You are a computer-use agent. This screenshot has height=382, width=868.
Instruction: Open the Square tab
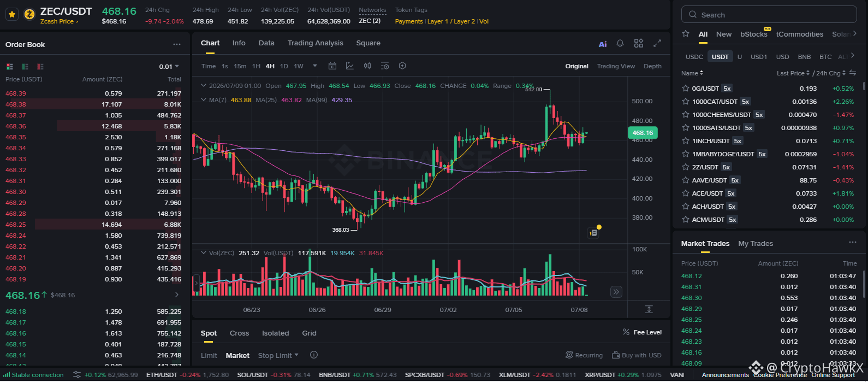click(x=368, y=43)
